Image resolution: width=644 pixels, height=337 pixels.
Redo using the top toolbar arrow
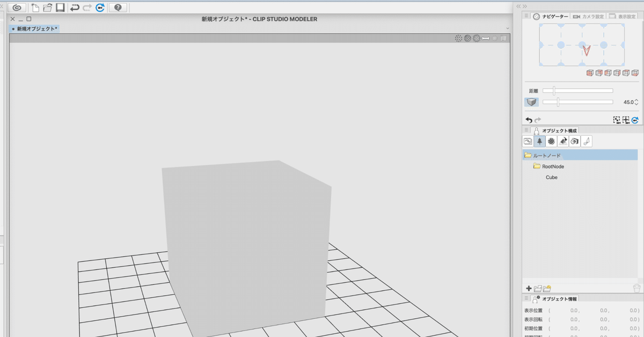point(87,8)
